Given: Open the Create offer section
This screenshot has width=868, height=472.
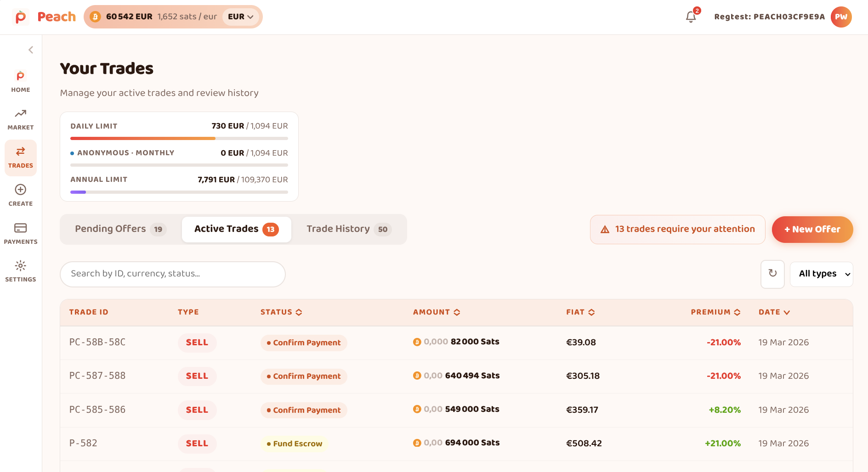Looking at the screenshot, I should click(x=21, y=196).
